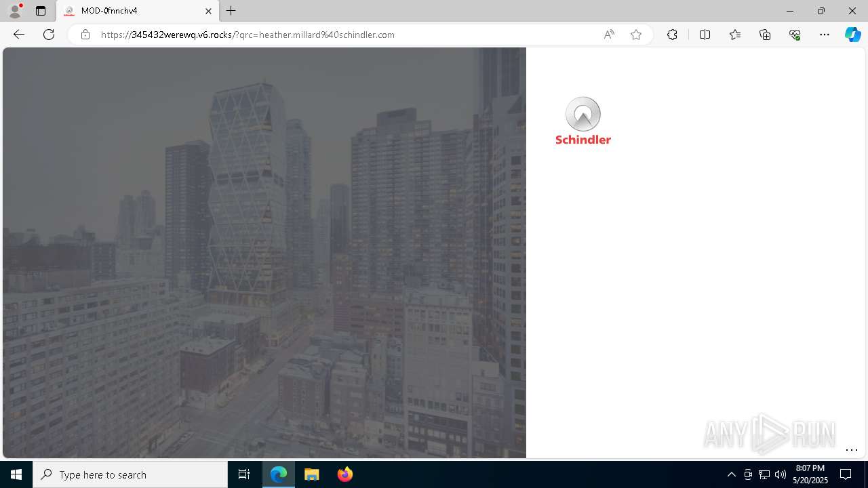Restore down the browser window
Screen dimensions: 868x488
point(821,11)
